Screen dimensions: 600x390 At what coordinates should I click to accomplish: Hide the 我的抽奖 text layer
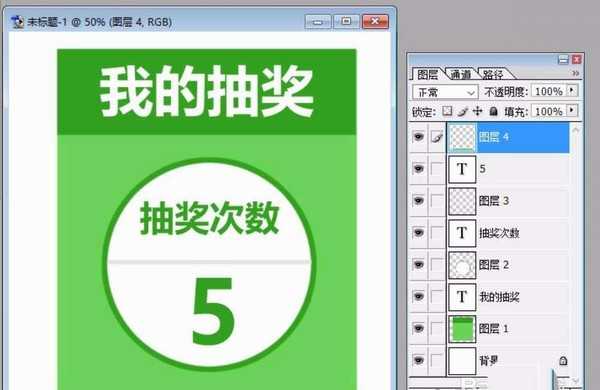418,297
